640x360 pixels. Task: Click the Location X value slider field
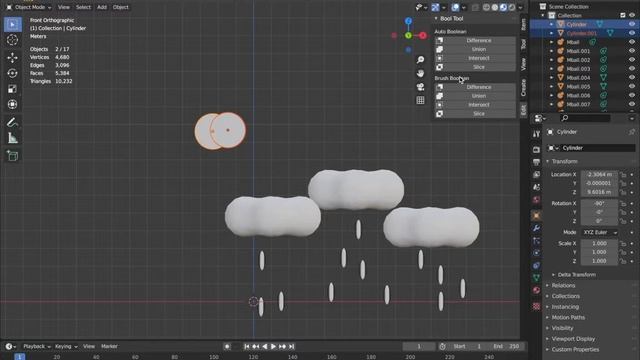coord(599,175)
